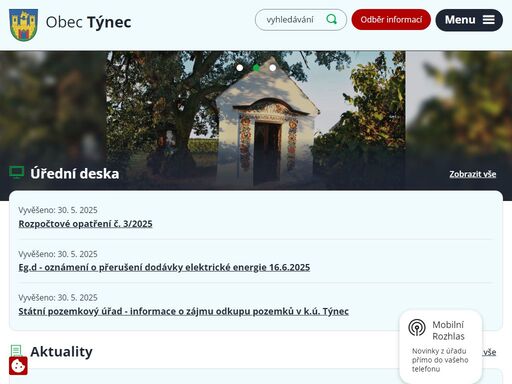512x384 pixels.
Task: Open the hamburger Menu button
Action: point(469,20)
